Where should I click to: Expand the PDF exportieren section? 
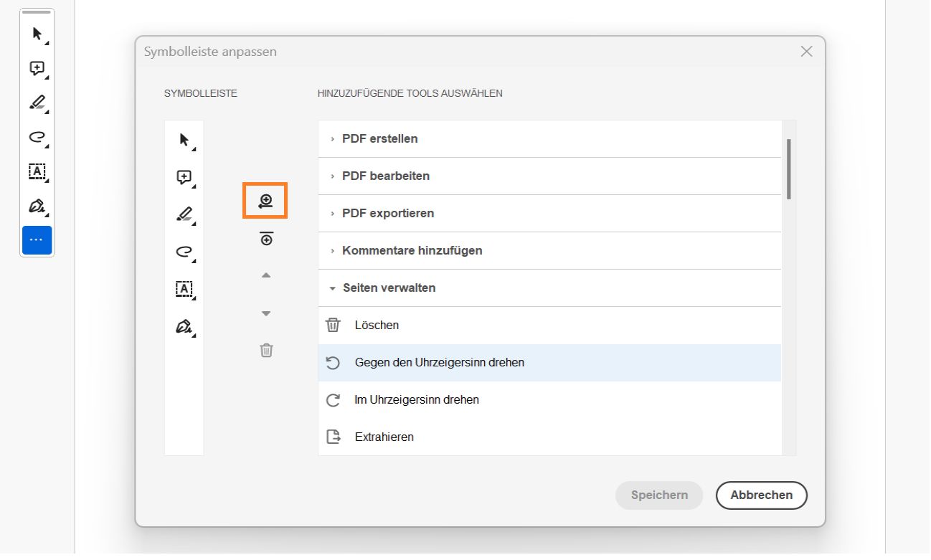(387, 214)
